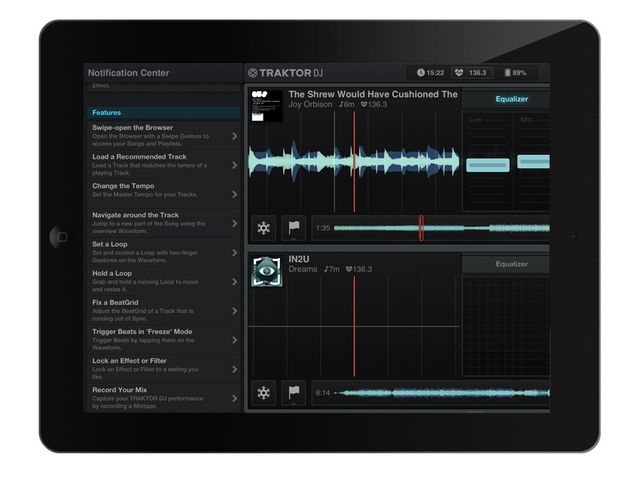640x480 pixels.
Task: Tap bottom deck 136.3 BPM value
Action: (x=359, y=269)
